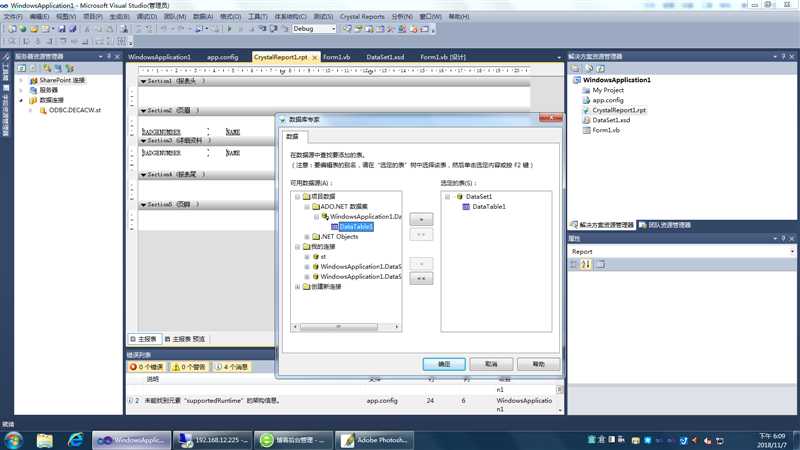Image resolution: width=800 pixels, height=450 pixels.
Task: Open Adobe Photoshop taskbar button
Action: (374, 440)
